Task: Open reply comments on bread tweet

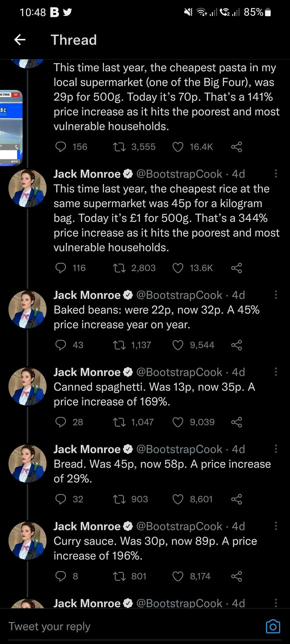Action: click(x=60, y=499)
